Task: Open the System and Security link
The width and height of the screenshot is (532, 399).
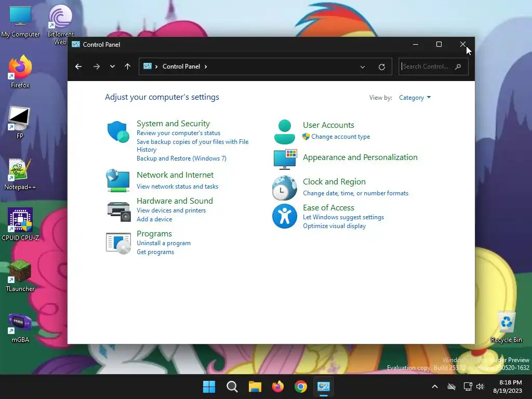Action: (x=173, y=124)
